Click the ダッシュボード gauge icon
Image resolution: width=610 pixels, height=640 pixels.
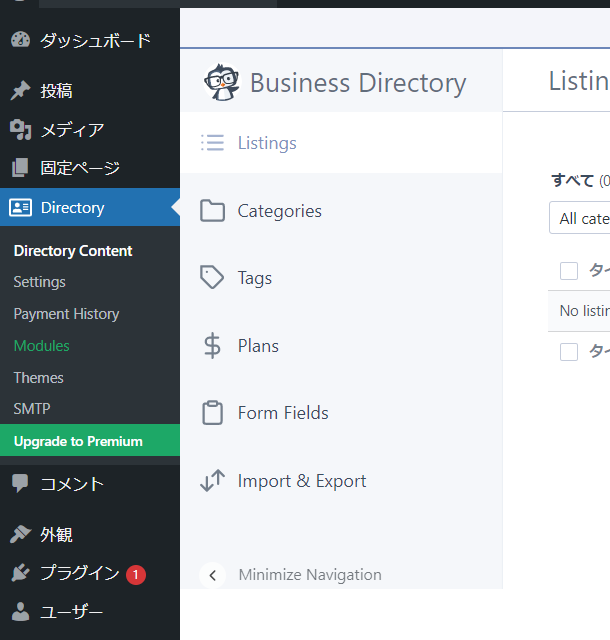tap(20, 41)
